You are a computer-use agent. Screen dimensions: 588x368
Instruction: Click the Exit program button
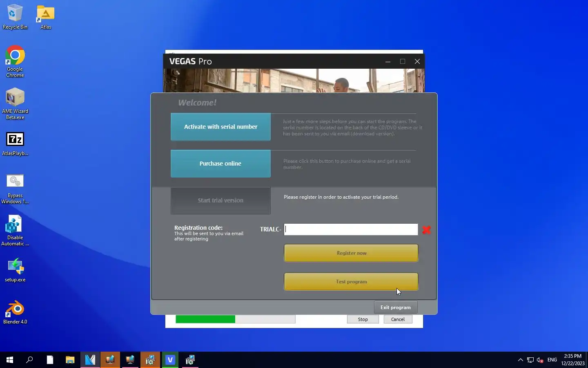tap(396, 307)
